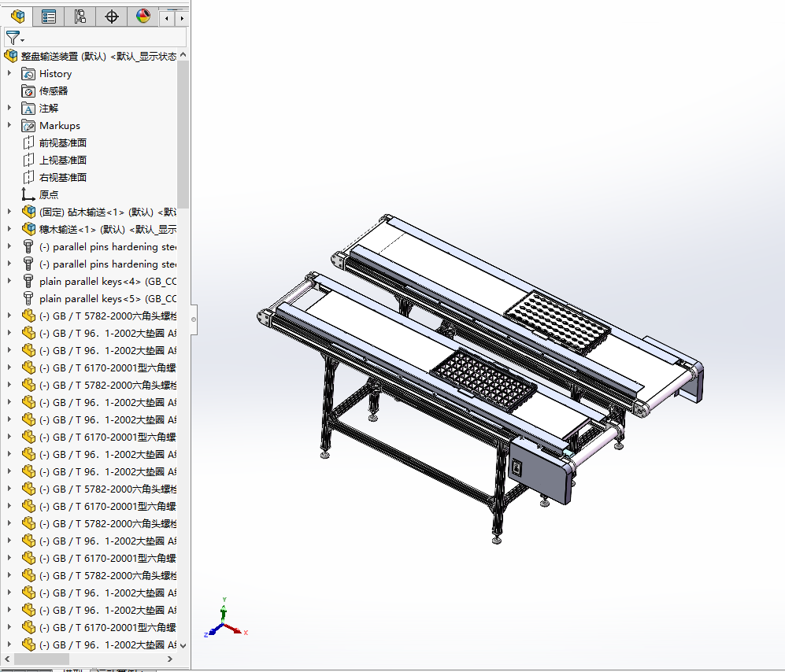Open the DisplayManager color ball tab

pyautogui.click(x=143, y=17)
